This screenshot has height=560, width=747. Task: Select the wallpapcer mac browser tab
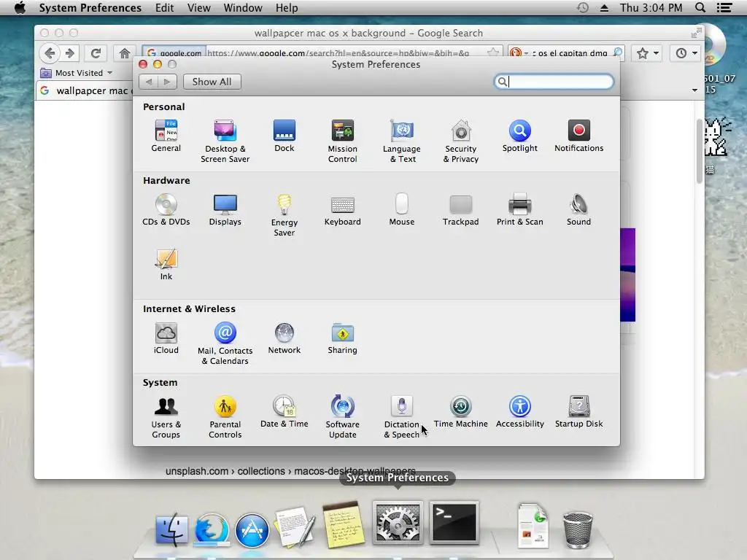86,90
